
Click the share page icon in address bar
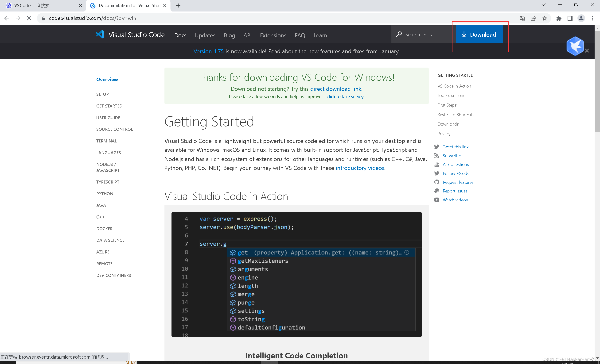pos(533,18)
